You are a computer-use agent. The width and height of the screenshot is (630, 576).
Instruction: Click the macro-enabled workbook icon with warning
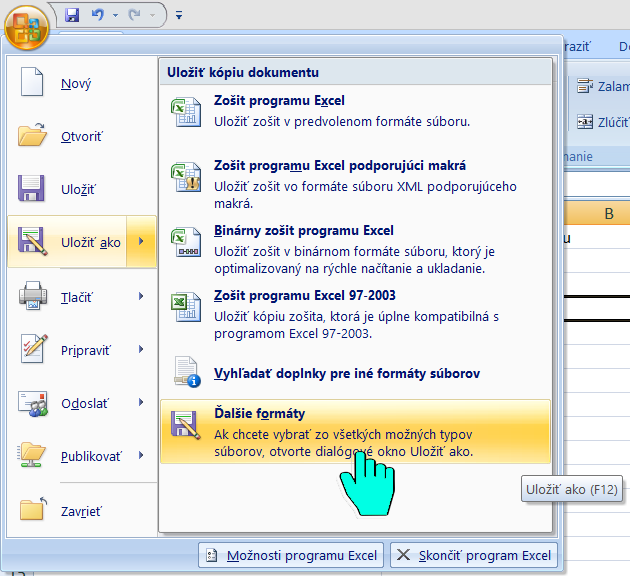(x=186, y=177)
